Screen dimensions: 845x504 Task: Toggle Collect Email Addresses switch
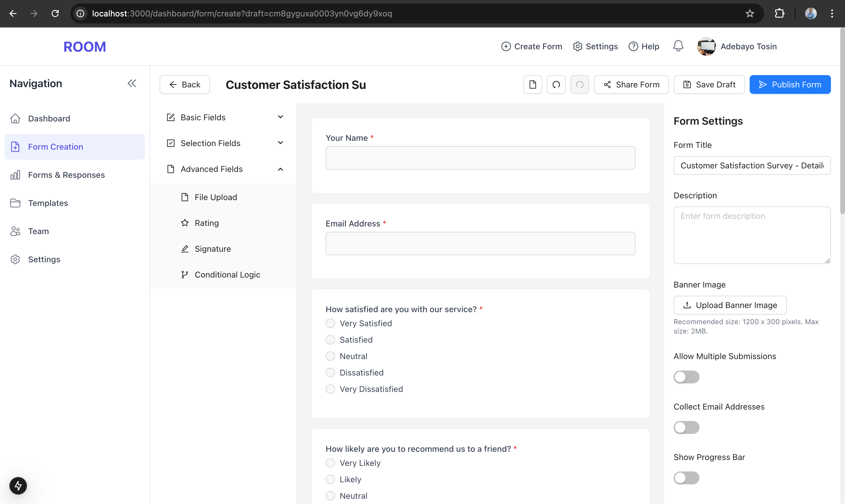(x=686, y=428)
